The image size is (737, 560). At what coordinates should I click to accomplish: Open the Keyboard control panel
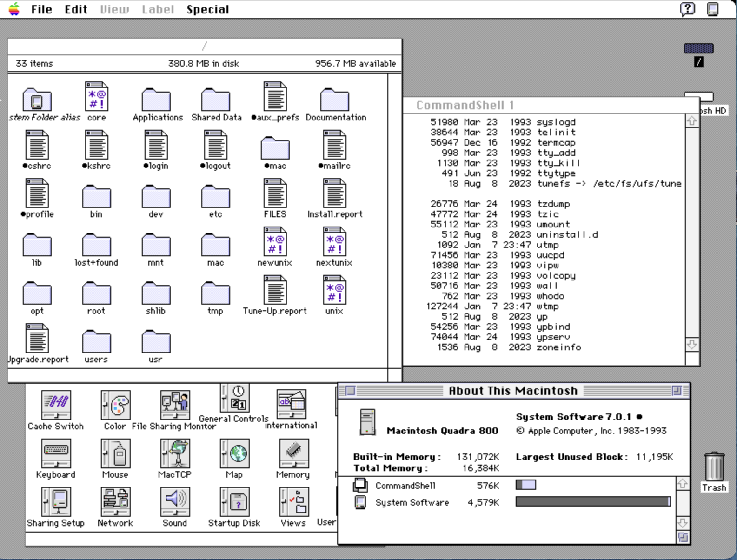click(x=56, y=453)
